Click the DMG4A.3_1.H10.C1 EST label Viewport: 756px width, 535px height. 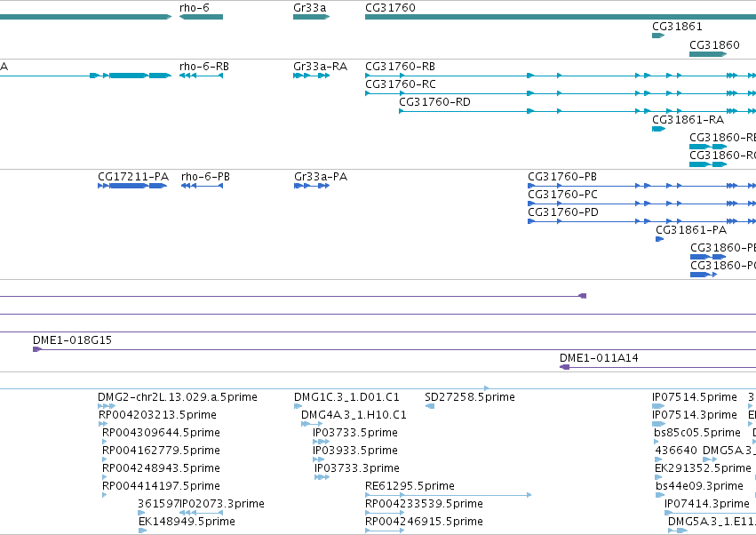tap(354, 415)
